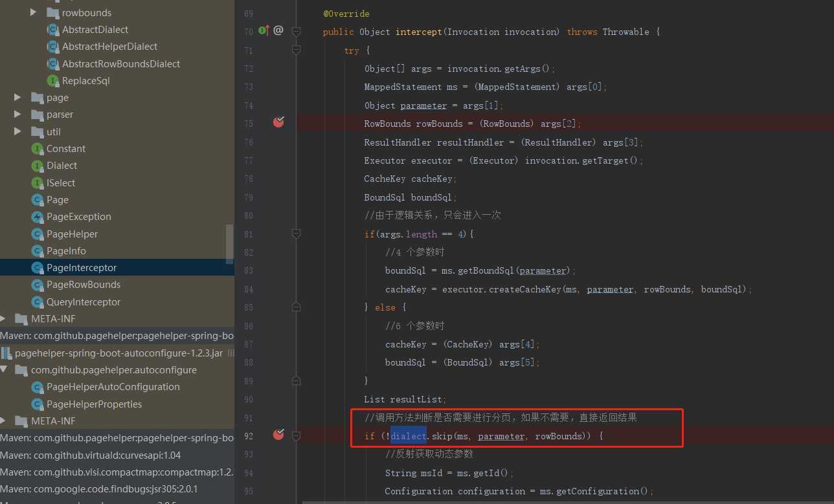
Task: Fold the try block at line 71
Action: pyautogui.click(x=296, y=49)
